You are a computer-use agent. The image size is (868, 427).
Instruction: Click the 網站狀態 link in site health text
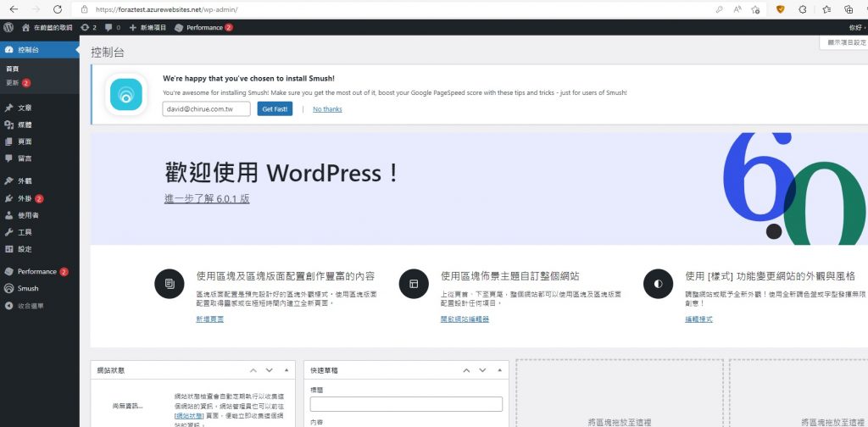click(x=189, y=415)
